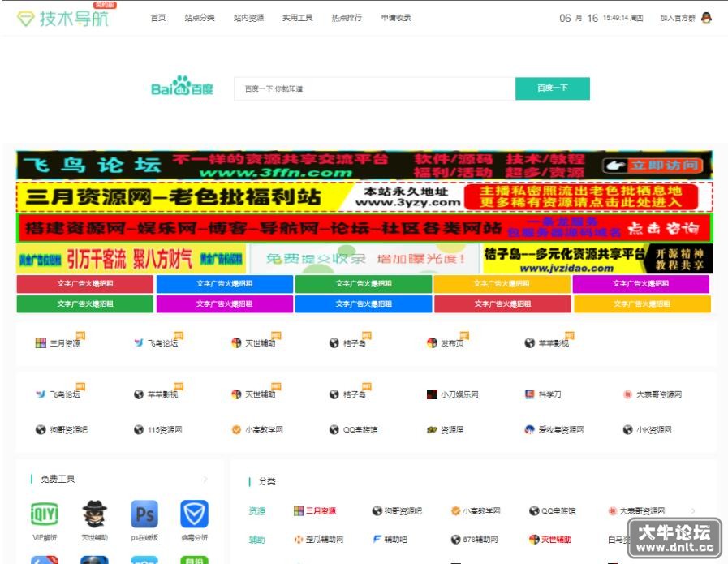
Task: Select the 资源 category tab under 分类
Action: click(256, 511)
